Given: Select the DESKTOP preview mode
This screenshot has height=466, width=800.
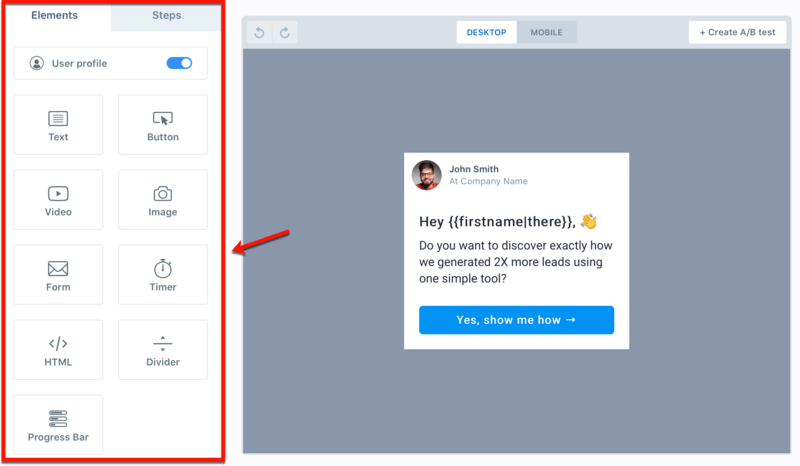Looking at the screenshot, I should click(x=486, y=33).
